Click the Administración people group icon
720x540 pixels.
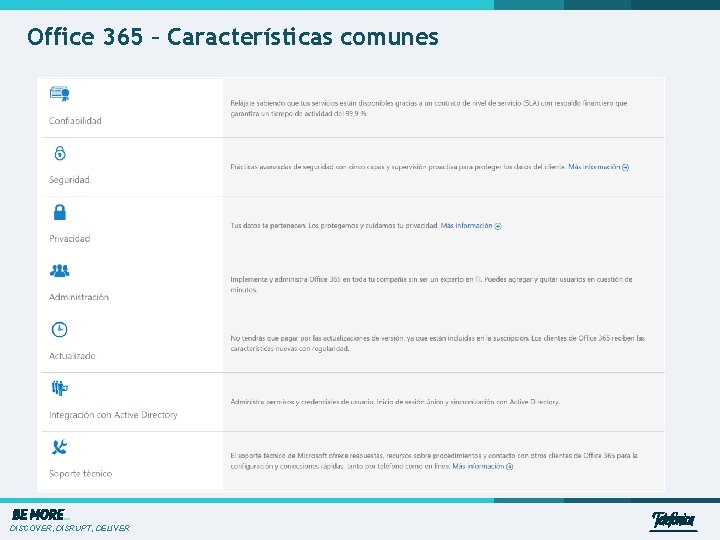[60, 270]
